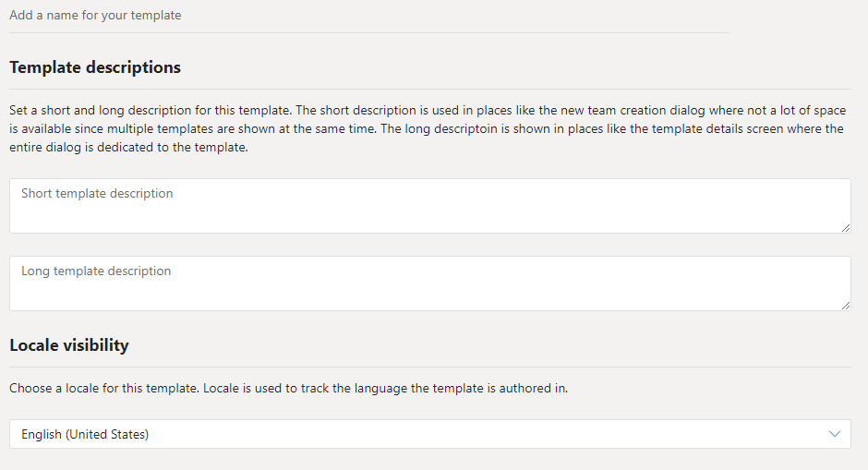Focus the template name field
This screenshot has width=868, height=470.
click(x=369, y=16)
